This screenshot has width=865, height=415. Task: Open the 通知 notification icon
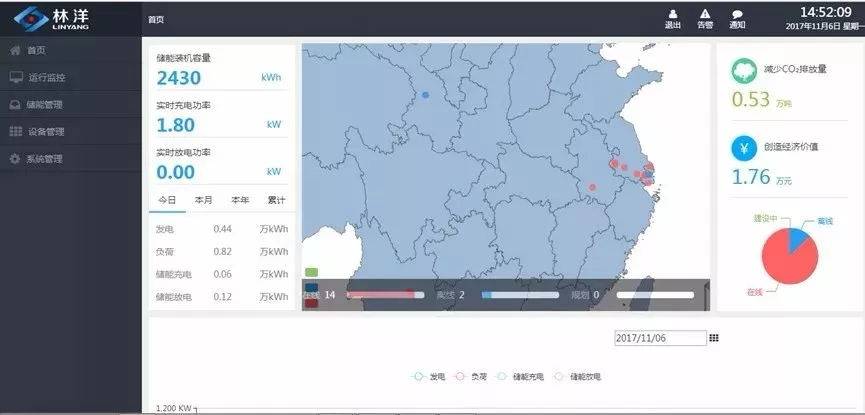[x=737, y=15]
